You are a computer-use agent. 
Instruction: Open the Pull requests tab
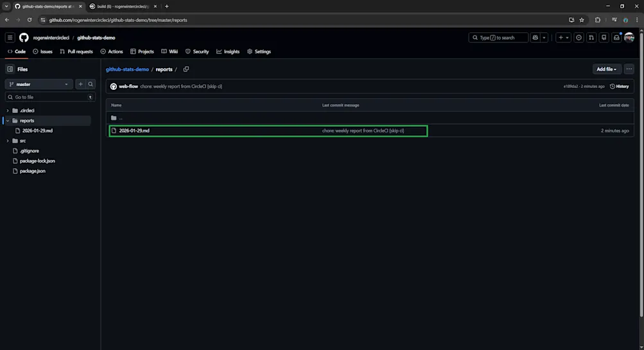click(76, 51)
